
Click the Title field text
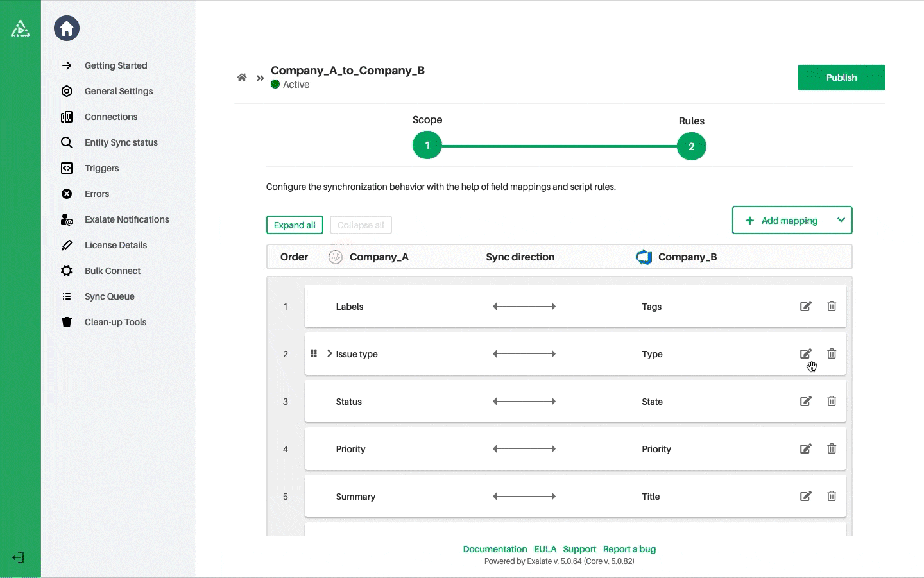pos(651,497)
